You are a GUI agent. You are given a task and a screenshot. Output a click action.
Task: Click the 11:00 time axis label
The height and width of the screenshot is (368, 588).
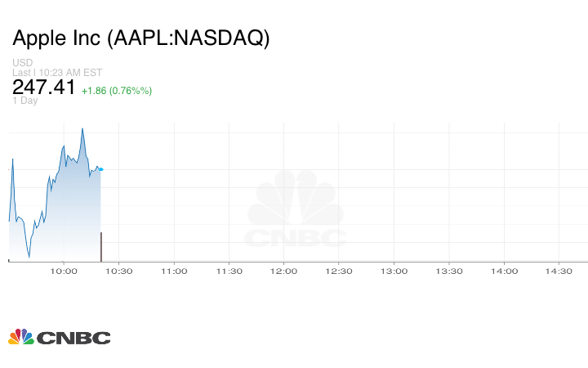pyautogui.click(x=174, y=271)
